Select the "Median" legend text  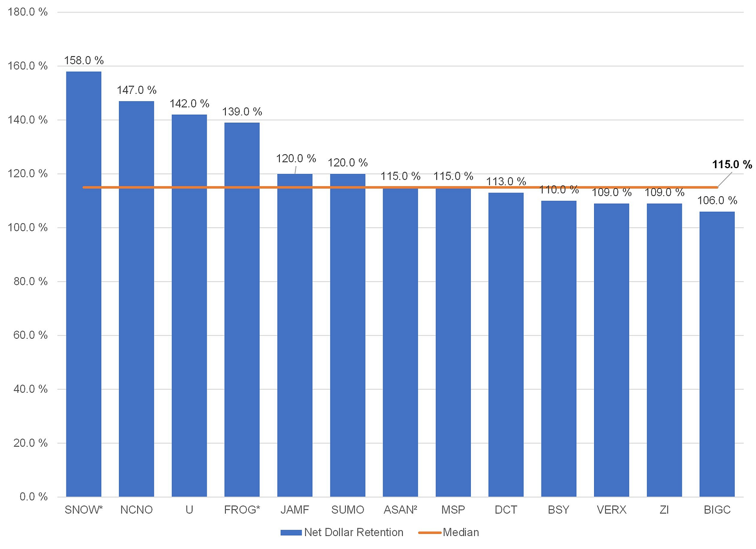pos(461,532)
